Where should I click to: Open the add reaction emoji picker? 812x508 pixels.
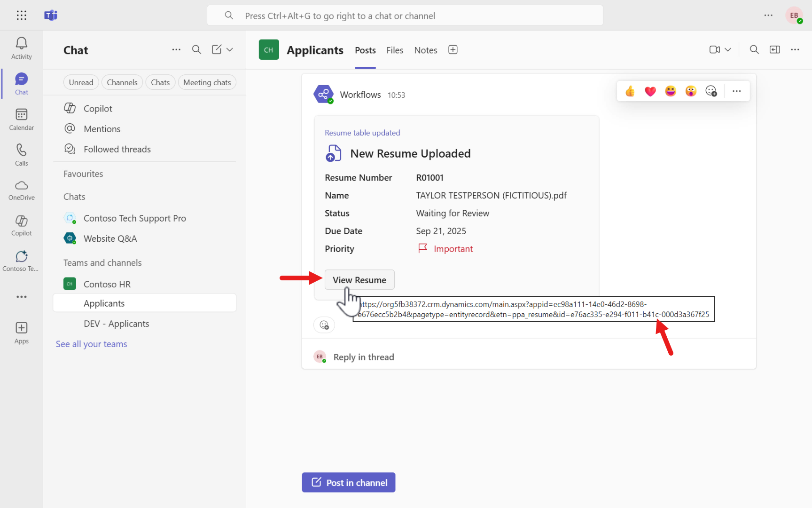(x=711, y=91)
